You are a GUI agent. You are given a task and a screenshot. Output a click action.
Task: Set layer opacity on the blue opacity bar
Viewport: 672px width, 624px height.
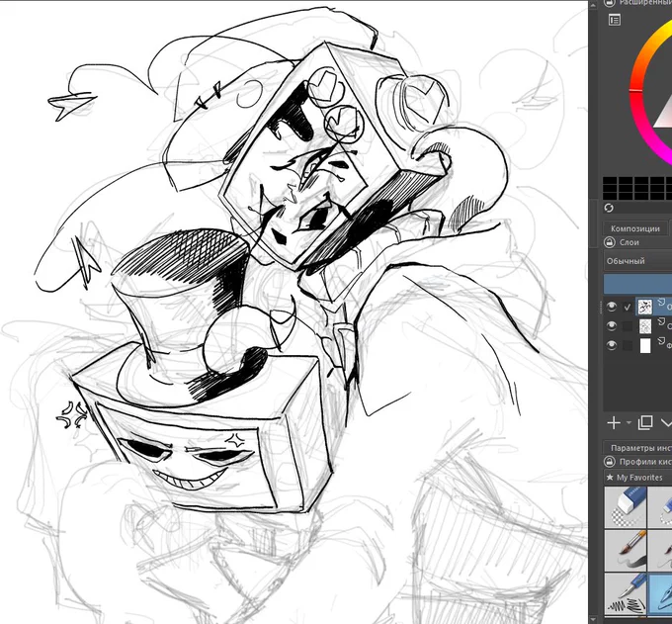(x=638, y=284)
